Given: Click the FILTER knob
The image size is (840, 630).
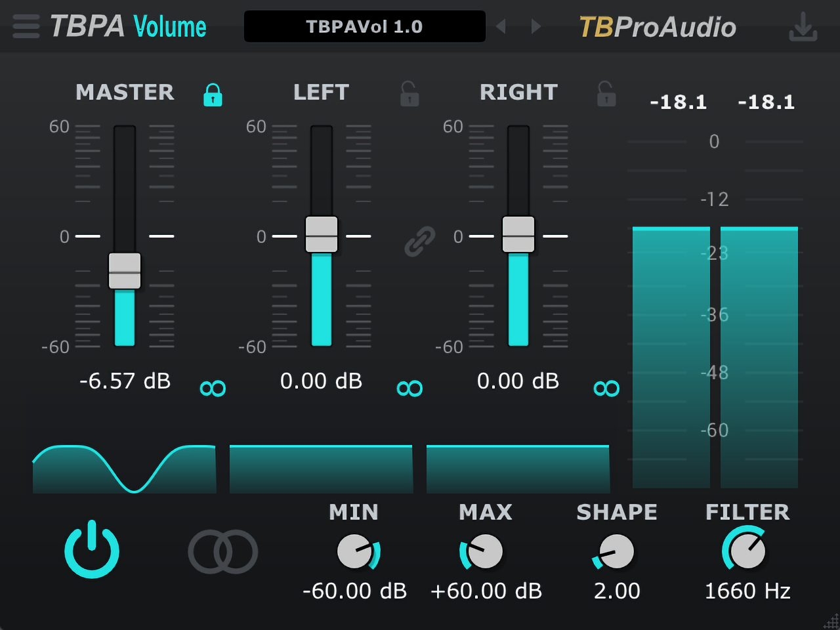Looking at the screenshot, I should (747, 551).
